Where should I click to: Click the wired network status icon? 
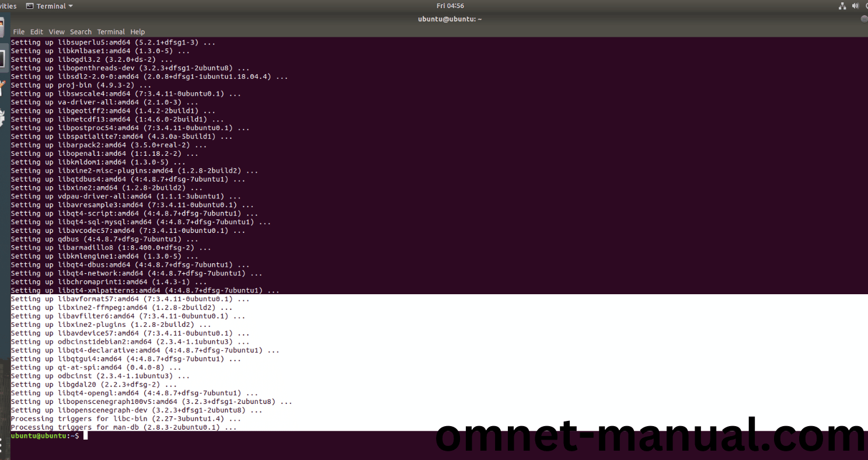(x=842, y=6)
